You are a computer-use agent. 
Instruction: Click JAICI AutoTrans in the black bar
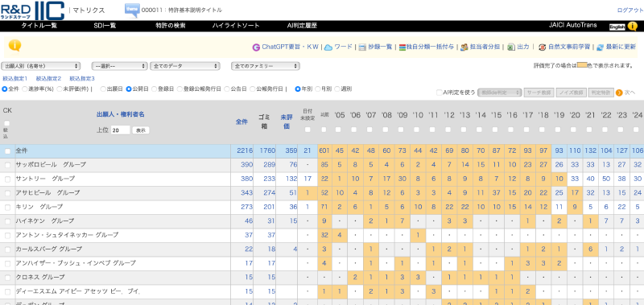(x=572, y=26)
